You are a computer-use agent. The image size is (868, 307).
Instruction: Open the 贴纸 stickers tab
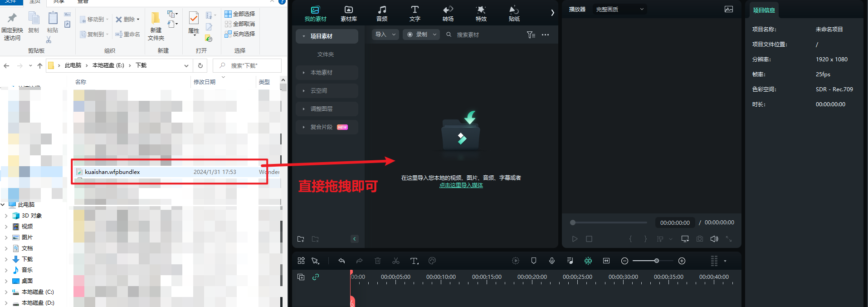point(514,14)
